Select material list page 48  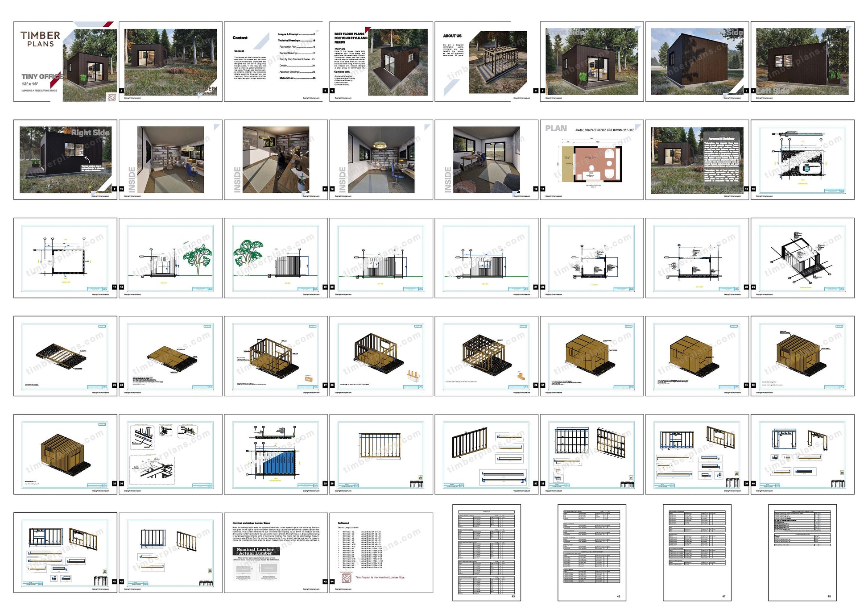coord(802,552)
